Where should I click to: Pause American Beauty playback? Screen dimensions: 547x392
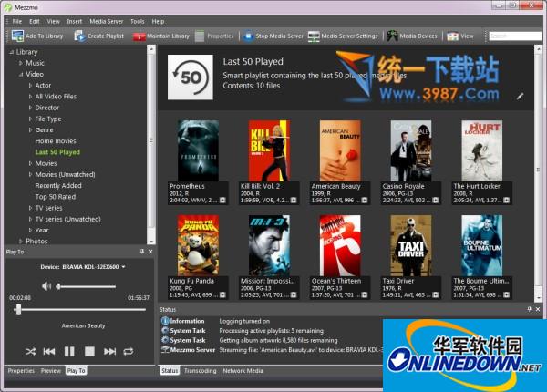pos(69,352)
